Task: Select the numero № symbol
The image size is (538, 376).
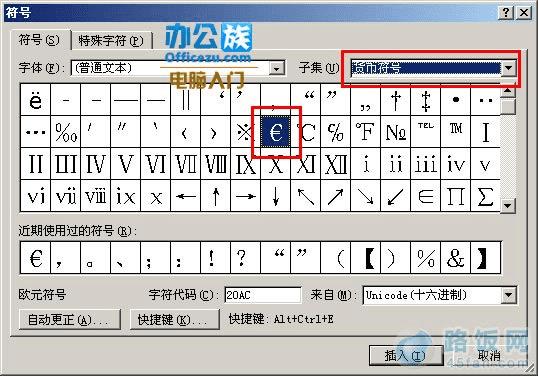Action: point(396,132)
